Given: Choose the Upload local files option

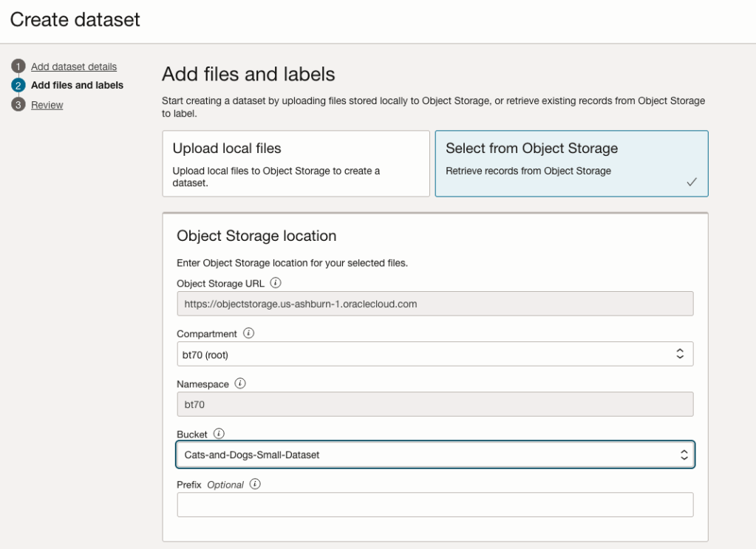Looking at the screenshot, I should 296,163.
